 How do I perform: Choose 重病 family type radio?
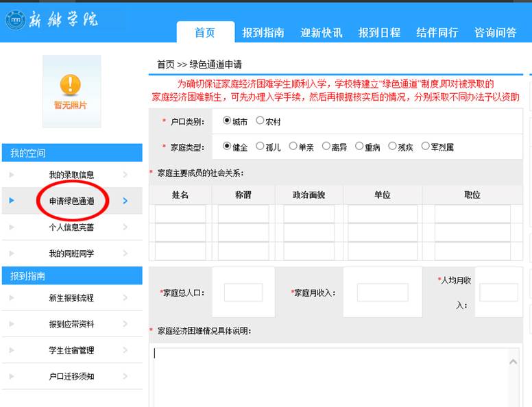[359, 146]
